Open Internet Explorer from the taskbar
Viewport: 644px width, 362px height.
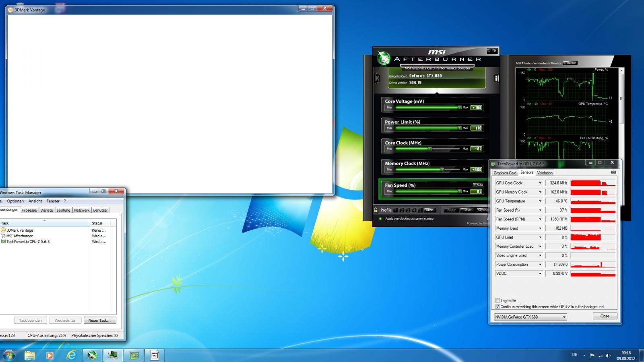pyautogui.click(x=71, y=355)
